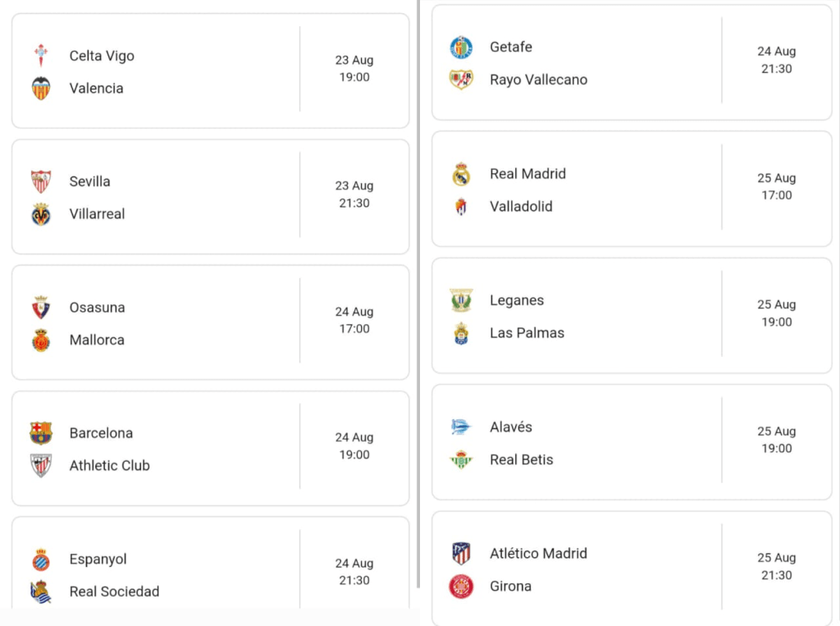This screenshot has height=626, width=840.
Task: Click the Las Palmas club crest
Action: coord(461,333)
